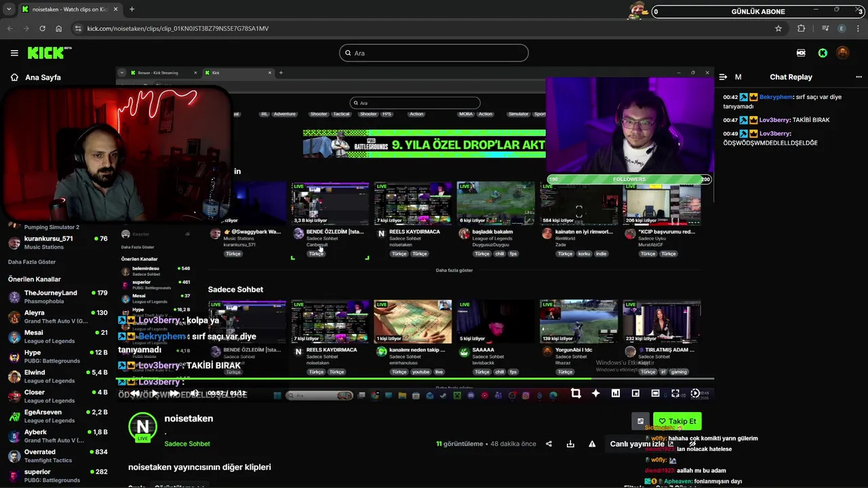The height and width of the screenshot is (488, 868).
Task: Open the Mesai channel in sidebar
Action: pos(58,337)
